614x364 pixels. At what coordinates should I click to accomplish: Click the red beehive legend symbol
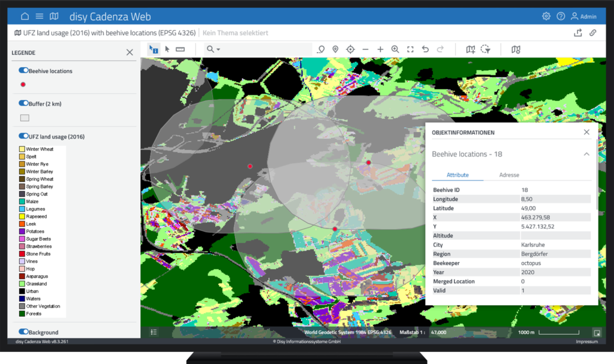23,84
